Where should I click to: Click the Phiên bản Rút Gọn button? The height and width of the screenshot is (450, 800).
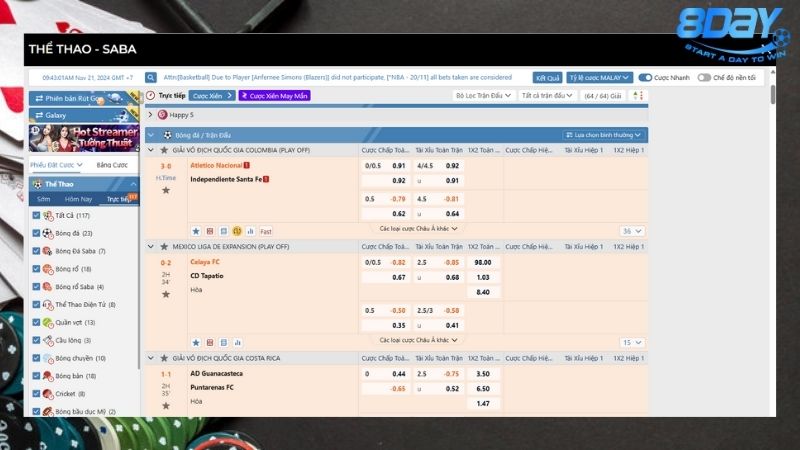(84, 98)
